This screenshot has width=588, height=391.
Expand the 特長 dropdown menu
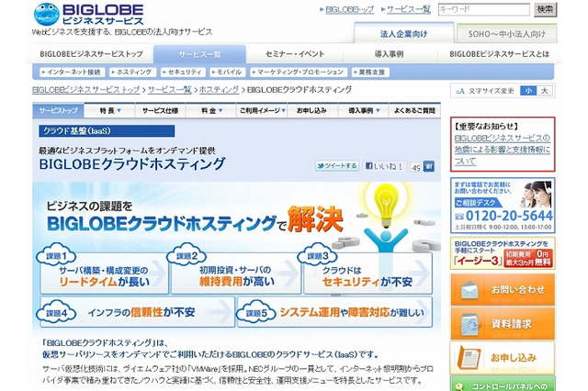point(110,110)
